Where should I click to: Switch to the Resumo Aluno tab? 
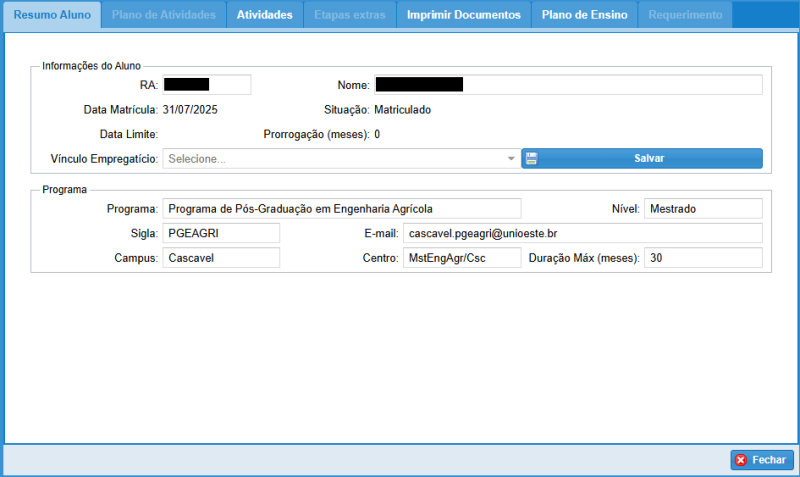[52, 15]
